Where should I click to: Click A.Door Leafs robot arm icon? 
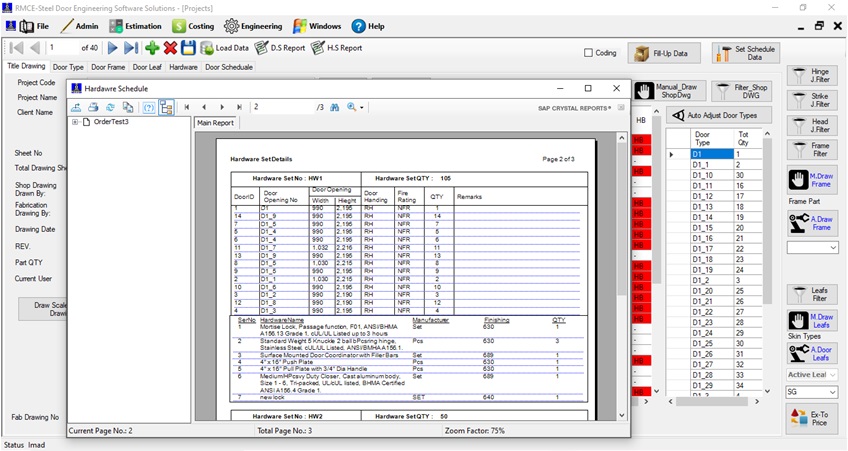[798, 354]
